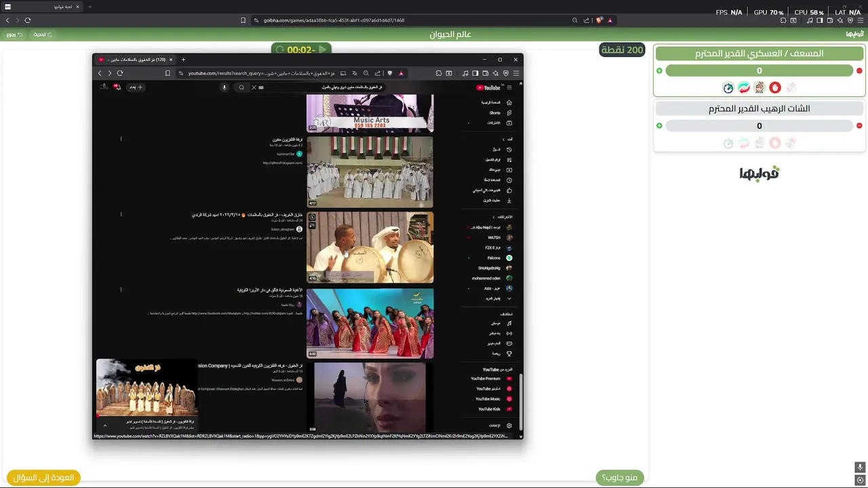Click the YouTube search magnifier button
Screen dimensions: 868x488
(241, 87)
